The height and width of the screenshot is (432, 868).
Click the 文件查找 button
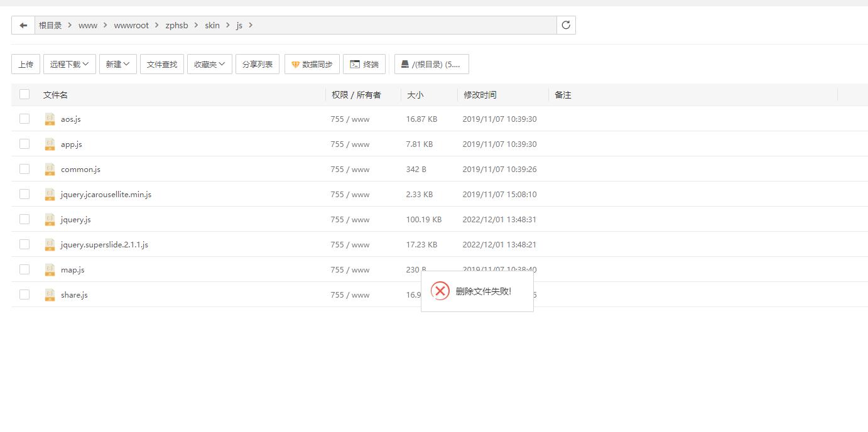[162, 64]
